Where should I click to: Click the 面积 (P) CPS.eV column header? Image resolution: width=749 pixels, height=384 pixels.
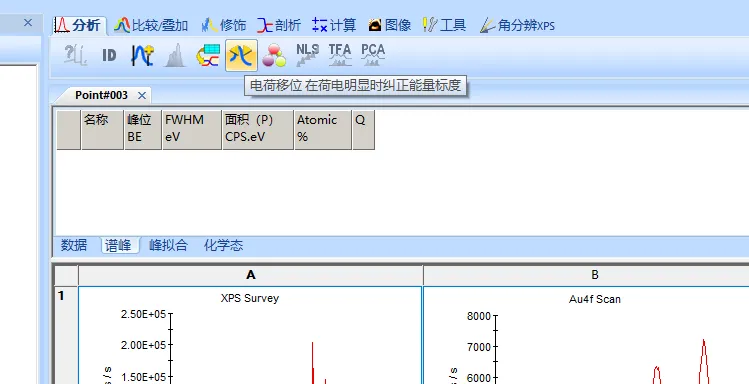tap(258, 130)
